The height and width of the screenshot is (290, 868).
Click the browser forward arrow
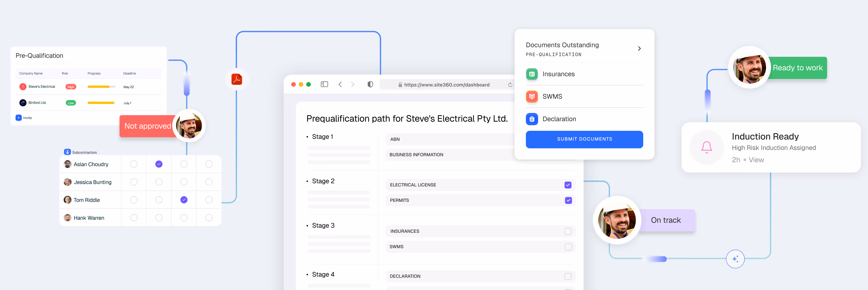353,85
